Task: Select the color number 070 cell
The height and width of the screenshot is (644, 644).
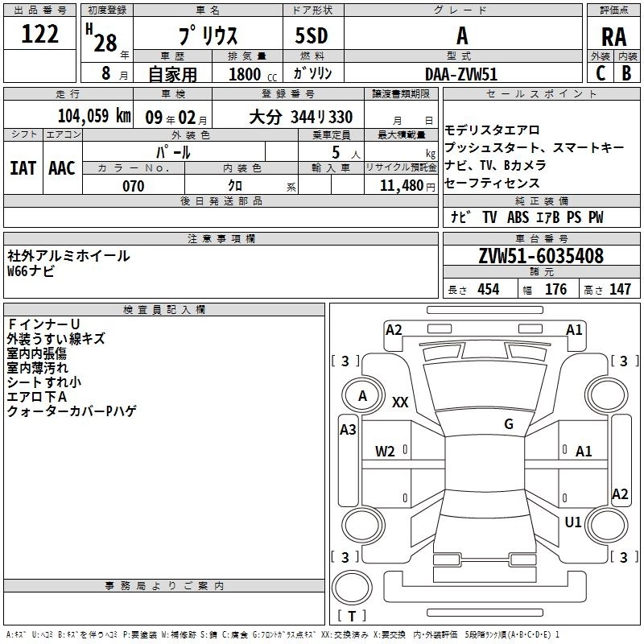Action: [x=133, y=186]
